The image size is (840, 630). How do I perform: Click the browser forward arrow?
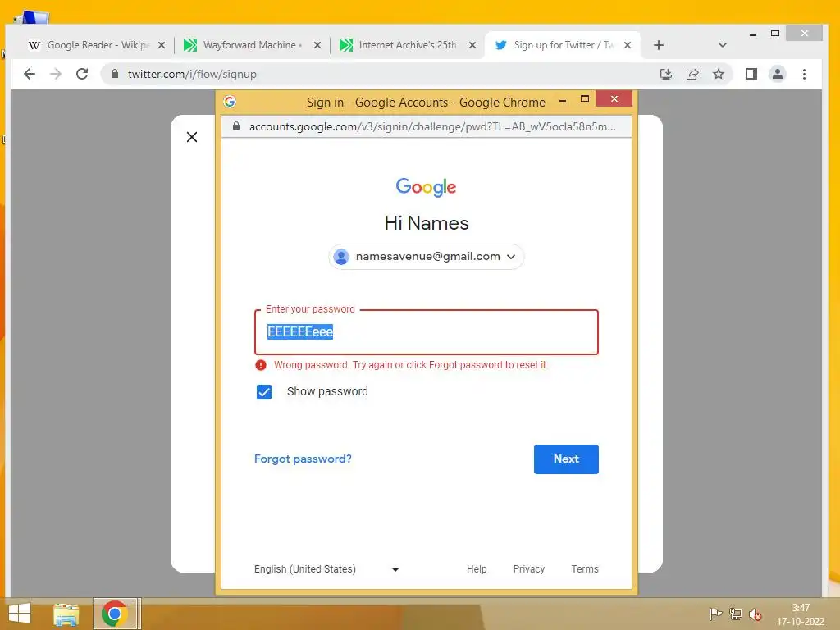click(x=56, y=74)
